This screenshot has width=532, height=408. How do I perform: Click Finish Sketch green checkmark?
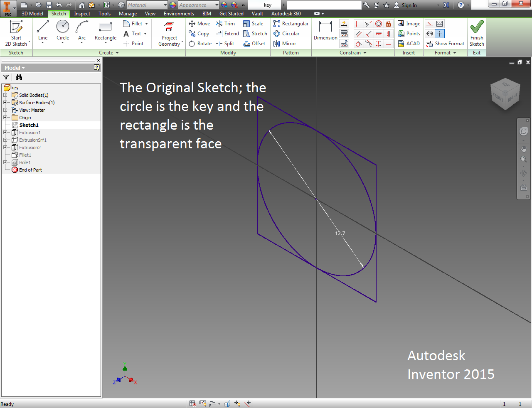pos(477,34)
